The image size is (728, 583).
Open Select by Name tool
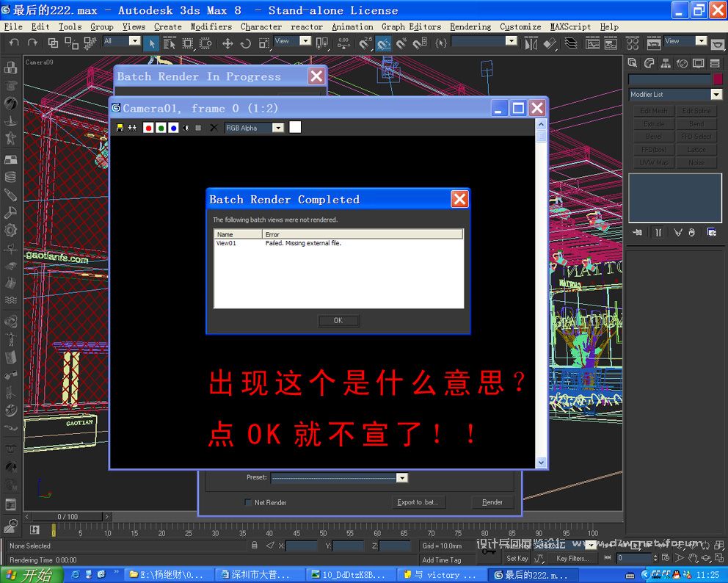(x=169, y=43)
